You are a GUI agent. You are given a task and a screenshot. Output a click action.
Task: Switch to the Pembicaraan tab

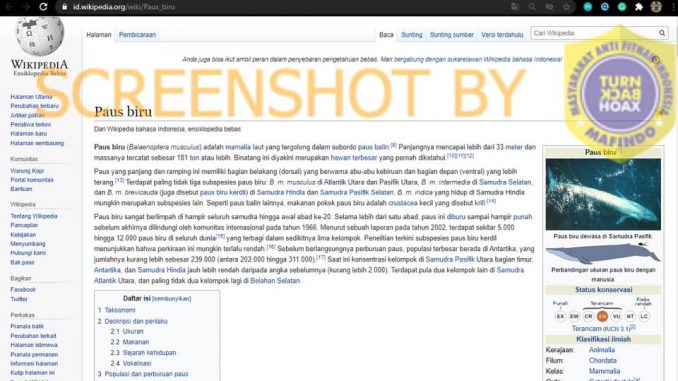point(137,35)
